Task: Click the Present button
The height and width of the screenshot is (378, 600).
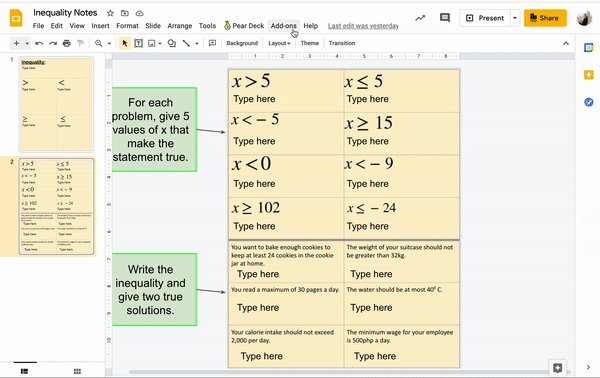Action: pos(485,18)
